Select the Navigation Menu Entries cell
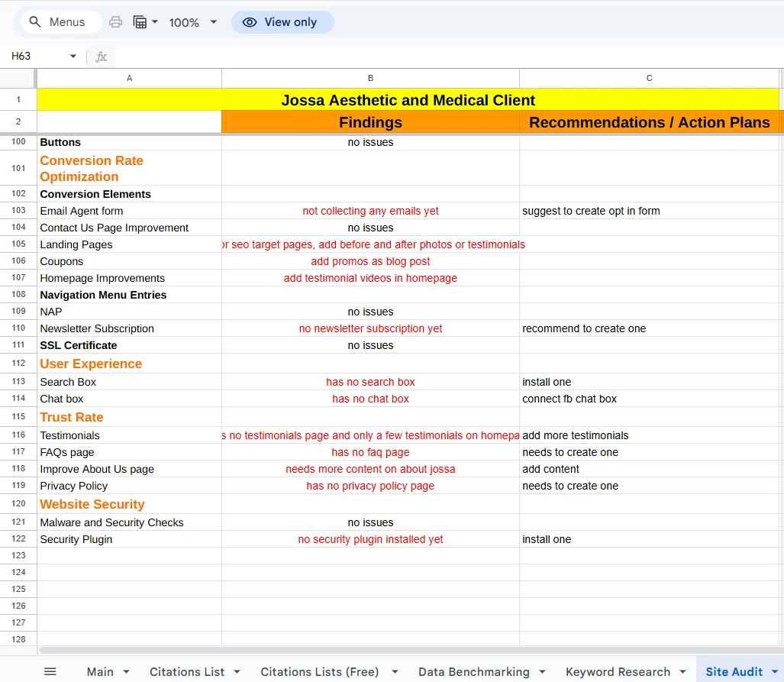 click(130, 295)
